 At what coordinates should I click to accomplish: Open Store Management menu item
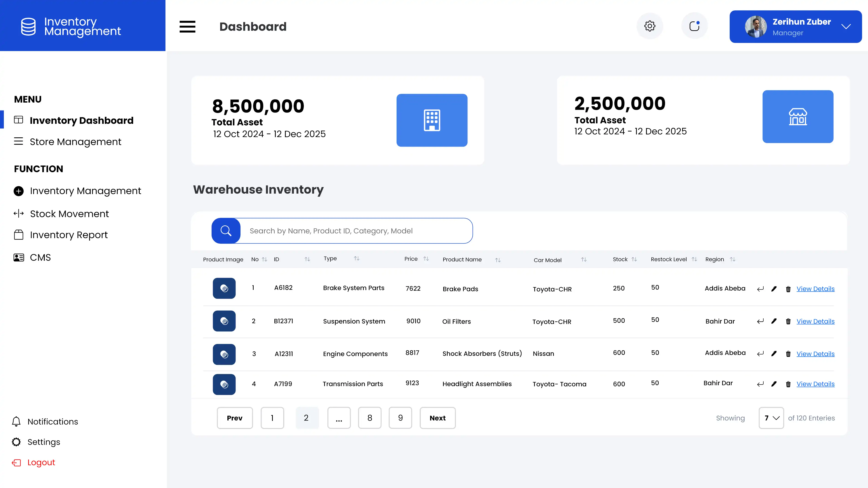(75, 142)
